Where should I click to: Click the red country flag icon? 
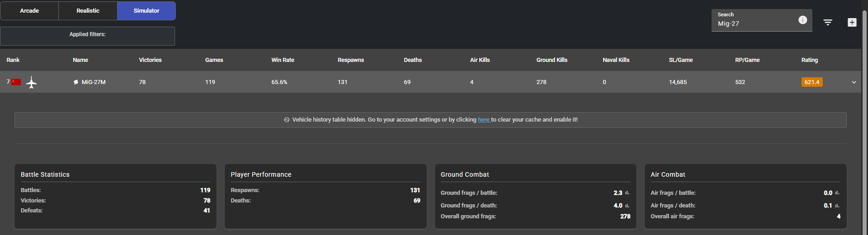[16, 82]
